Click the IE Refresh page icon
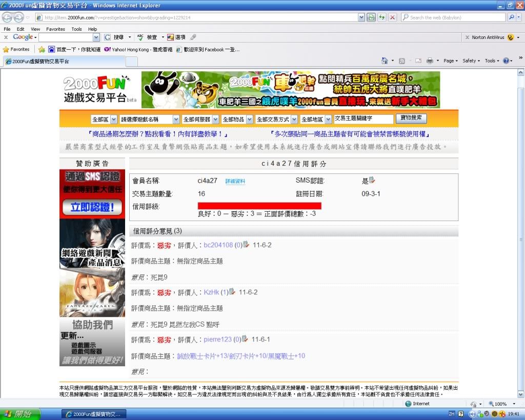 (x=381, y=17)
